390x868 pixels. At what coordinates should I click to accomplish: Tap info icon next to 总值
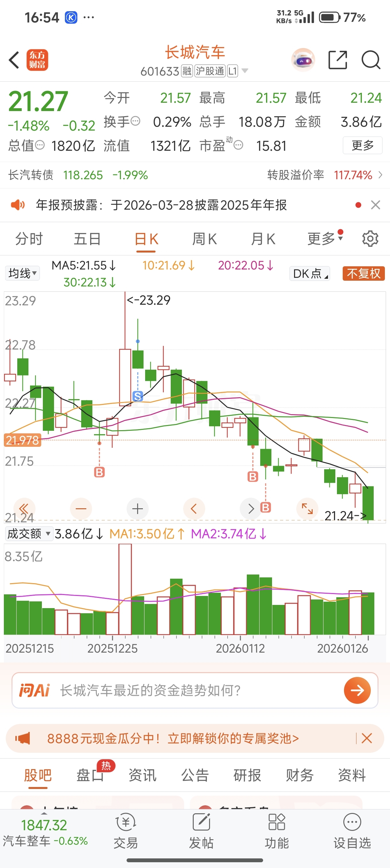tap(40, 145)
